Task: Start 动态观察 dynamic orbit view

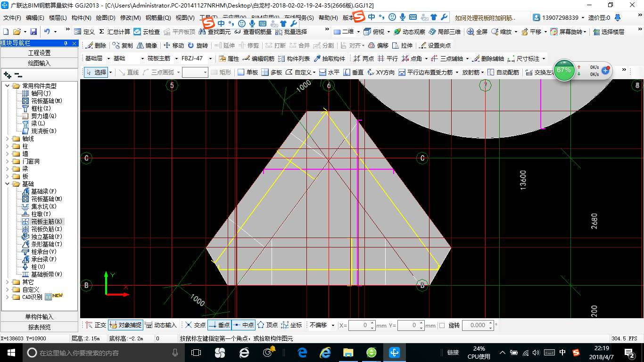Action: pyautogui.click(x=410, y=32)
